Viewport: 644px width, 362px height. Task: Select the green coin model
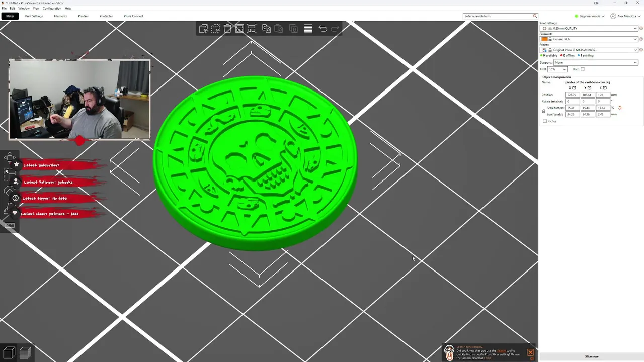256,163
